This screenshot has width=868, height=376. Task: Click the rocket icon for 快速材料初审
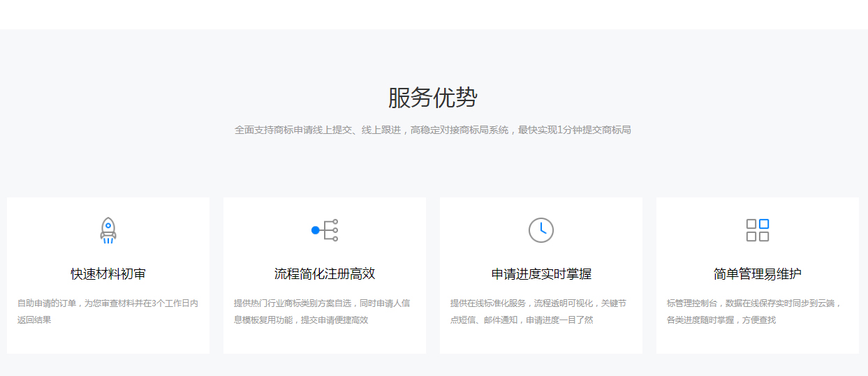pos(108,230)
